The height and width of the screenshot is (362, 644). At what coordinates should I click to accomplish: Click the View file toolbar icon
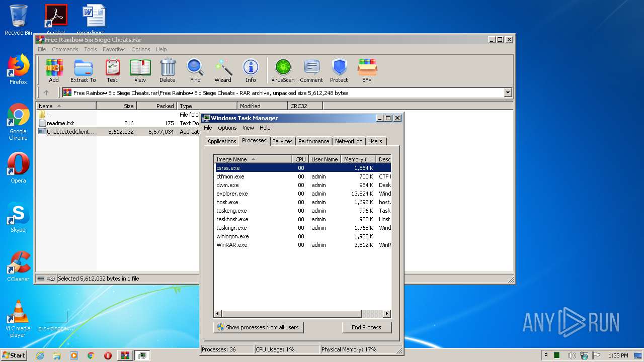(140, 70)
